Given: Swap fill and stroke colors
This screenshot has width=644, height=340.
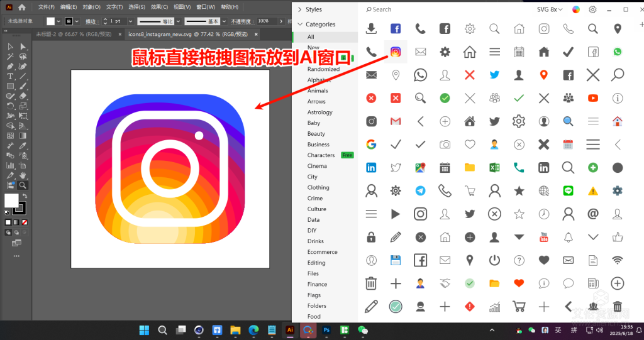Looking at the screenshot, I should (25, 196).
